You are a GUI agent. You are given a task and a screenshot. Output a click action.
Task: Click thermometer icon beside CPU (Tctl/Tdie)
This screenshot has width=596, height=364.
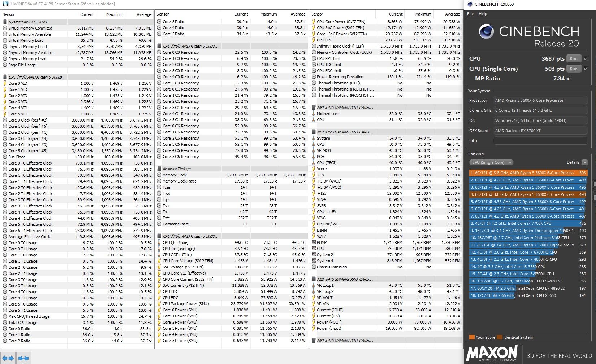(159, 242)
